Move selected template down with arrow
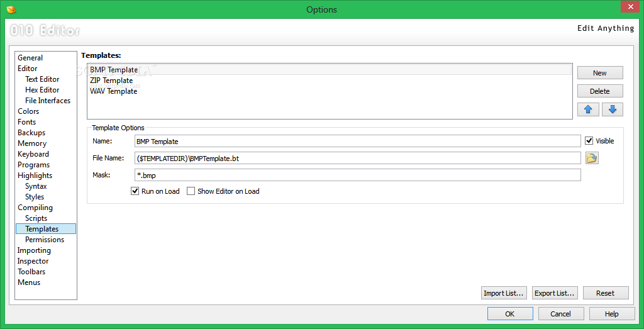Image resolution: width=644 pixels, height=329 pixels. 613,109
